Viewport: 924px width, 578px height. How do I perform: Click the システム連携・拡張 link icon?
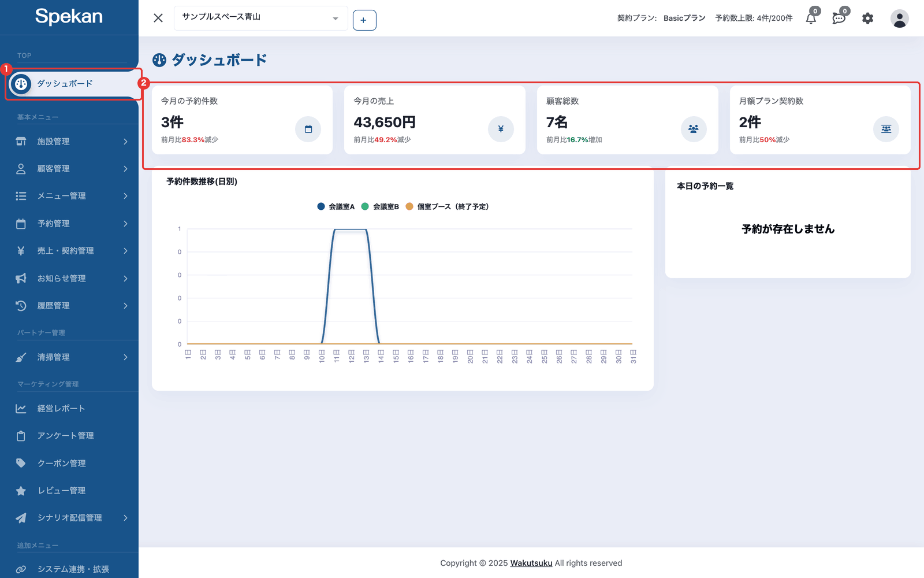(x=21, y=569)
